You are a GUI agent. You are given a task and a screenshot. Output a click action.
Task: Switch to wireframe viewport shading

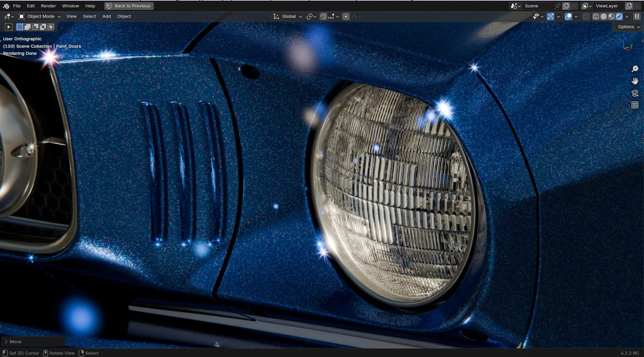(596, 17)
